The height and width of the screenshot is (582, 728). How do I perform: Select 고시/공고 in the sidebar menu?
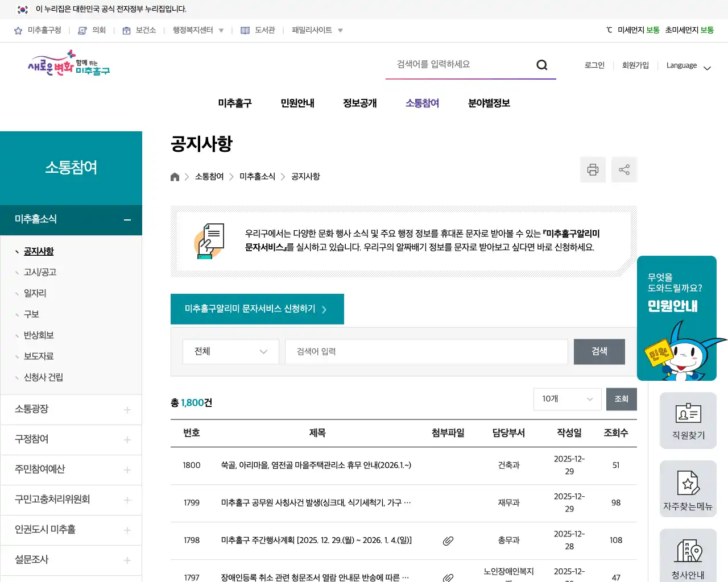tap(40, 272)
